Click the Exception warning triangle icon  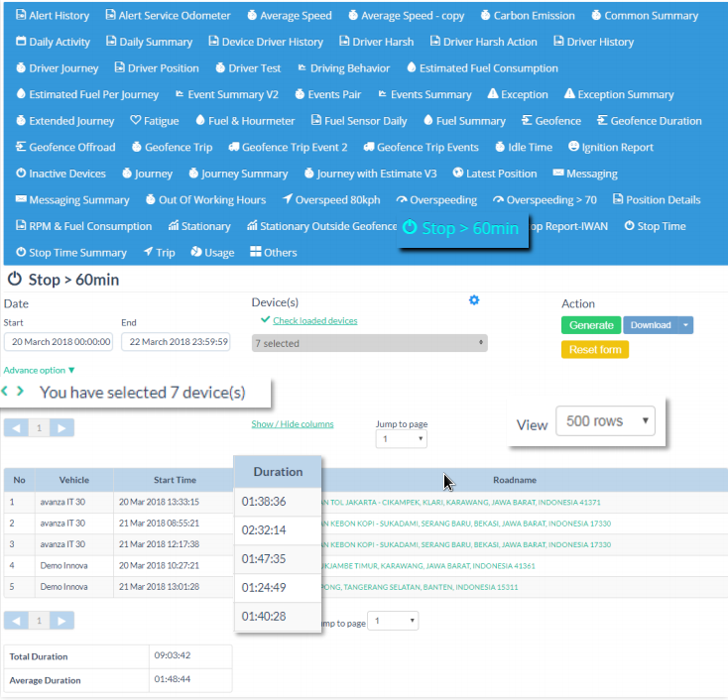493,94
